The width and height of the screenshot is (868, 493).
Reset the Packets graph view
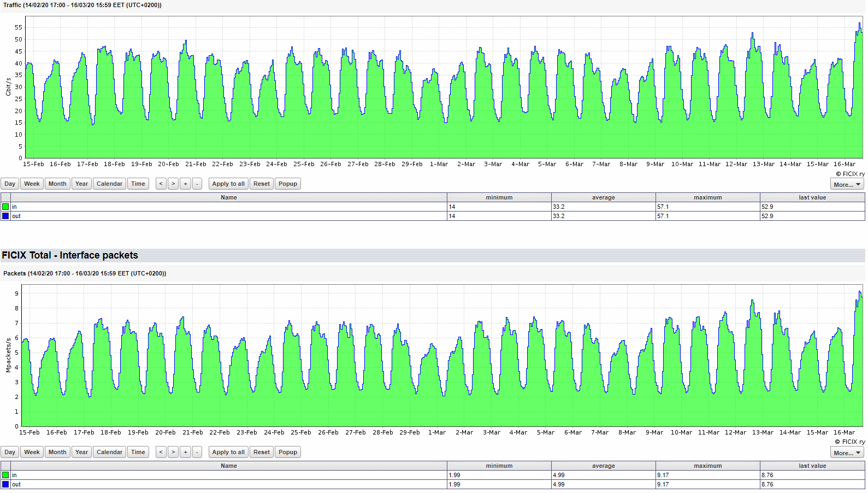click(x=262, y=452)
